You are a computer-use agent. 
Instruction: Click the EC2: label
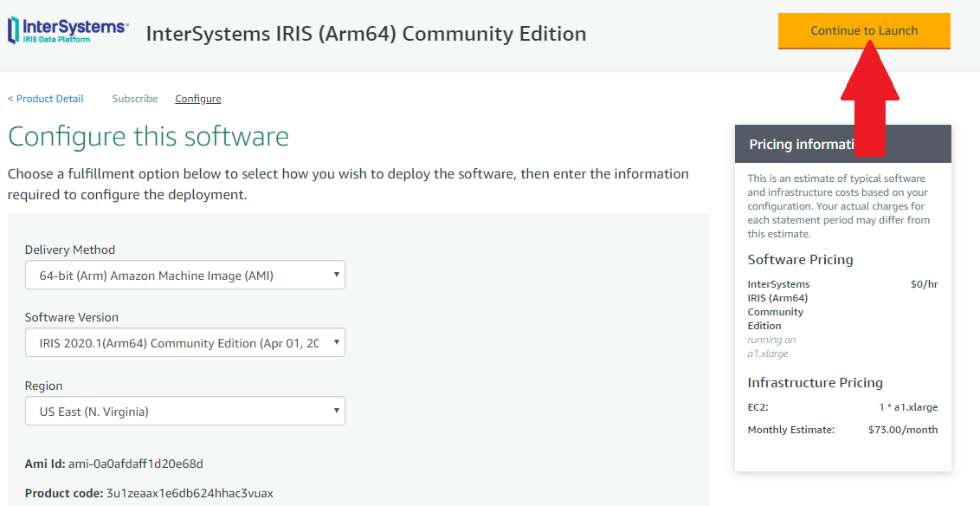(x=758, y=407)
